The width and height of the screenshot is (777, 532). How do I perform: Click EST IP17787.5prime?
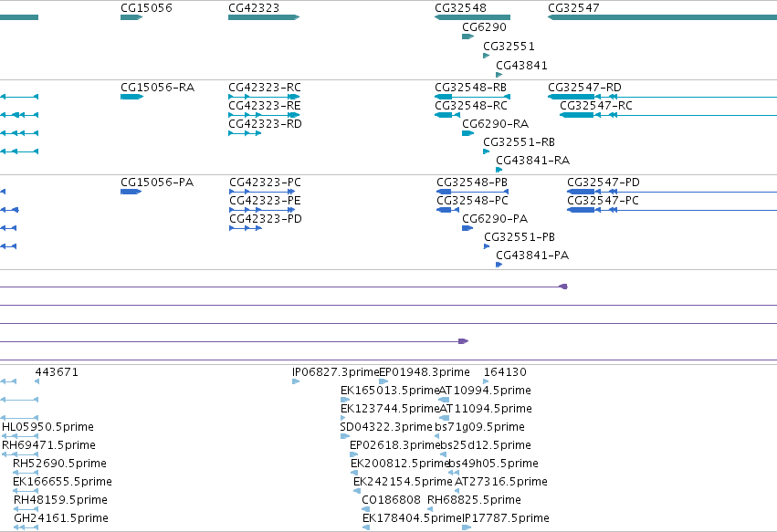(x=506, y=518)
